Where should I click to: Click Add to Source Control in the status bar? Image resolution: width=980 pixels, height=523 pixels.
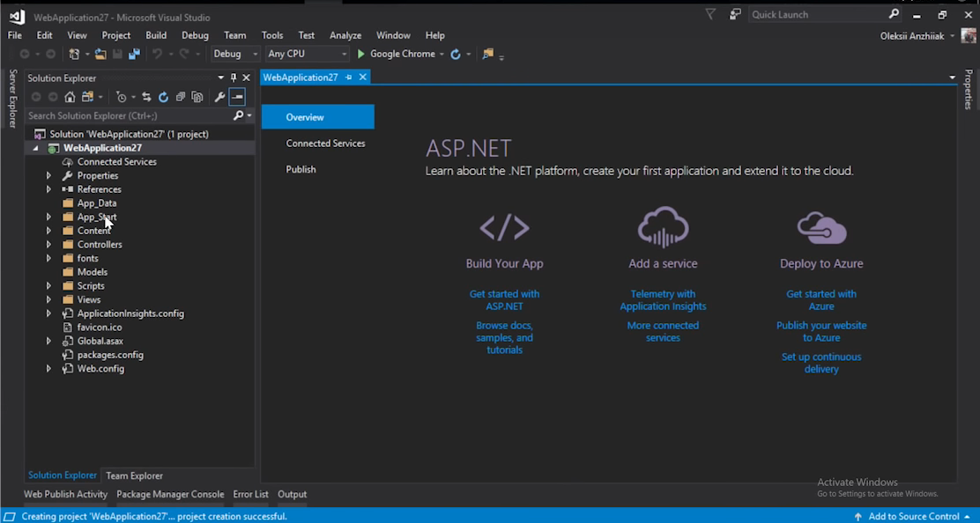[x=912, y=517]
